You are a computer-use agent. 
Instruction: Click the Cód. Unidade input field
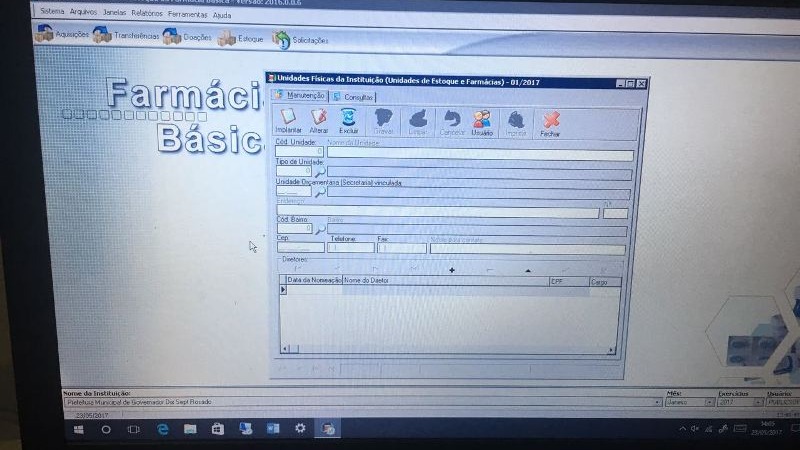pos(299,153)
